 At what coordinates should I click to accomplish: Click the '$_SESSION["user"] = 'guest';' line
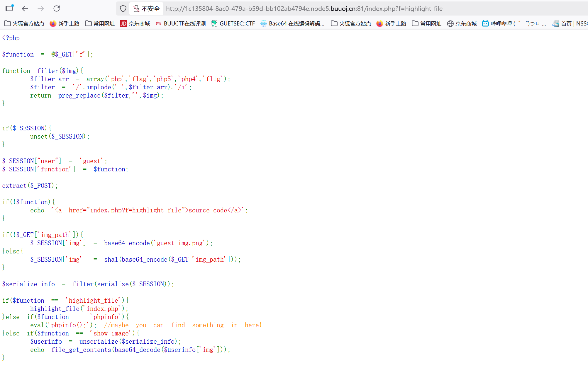(x=55, y=161)
